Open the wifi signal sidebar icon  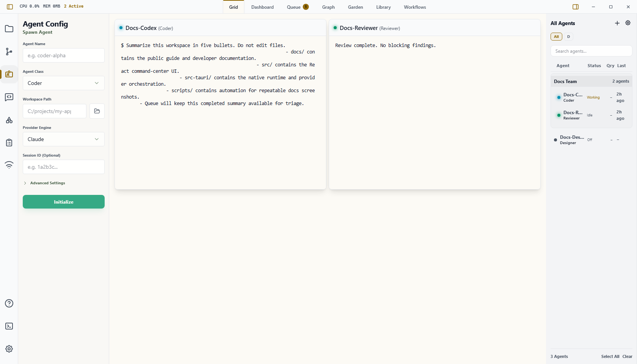[9, 165]
